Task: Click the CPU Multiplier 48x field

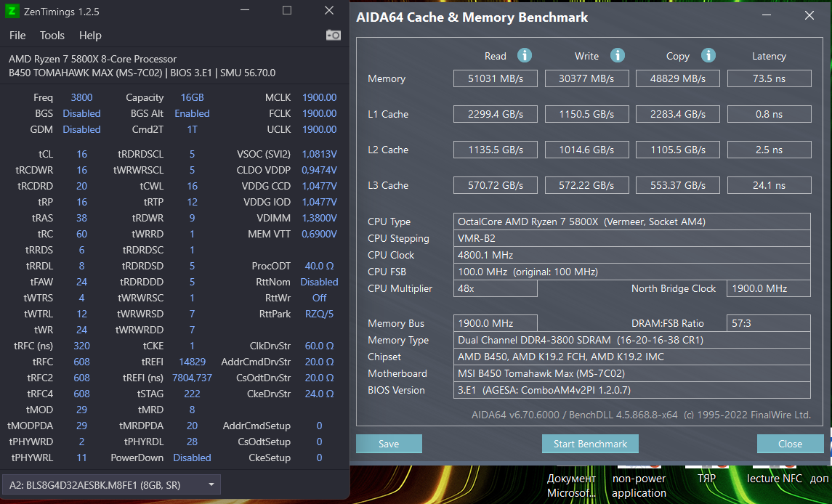Action: pos(495,288)
